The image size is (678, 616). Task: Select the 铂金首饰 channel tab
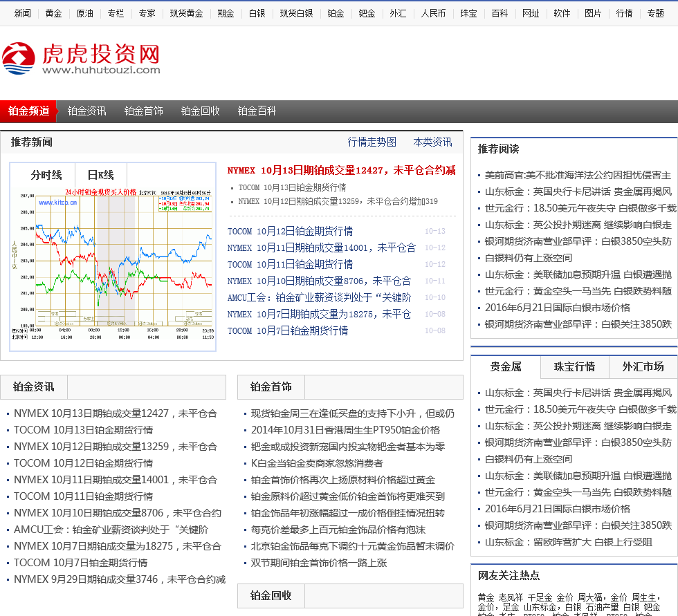pyautogui.click(x=144, y=111)
